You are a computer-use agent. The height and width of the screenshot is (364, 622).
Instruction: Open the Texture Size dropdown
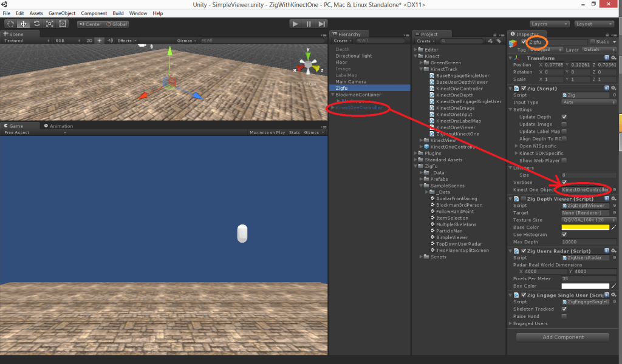[586, 220]
